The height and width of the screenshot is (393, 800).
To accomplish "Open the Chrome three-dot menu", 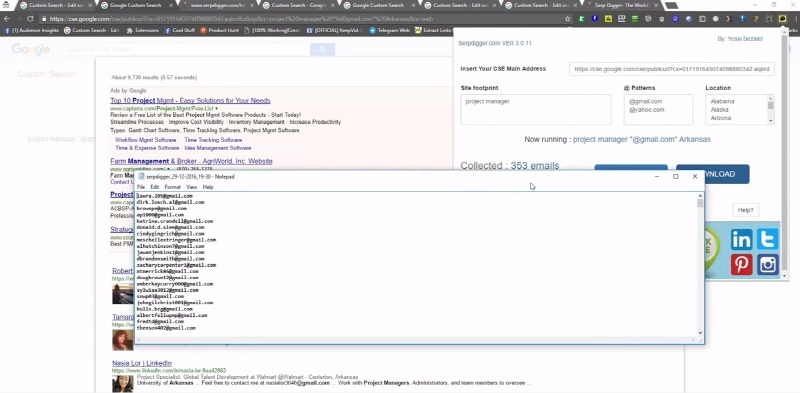I will (x=795, y=19).
